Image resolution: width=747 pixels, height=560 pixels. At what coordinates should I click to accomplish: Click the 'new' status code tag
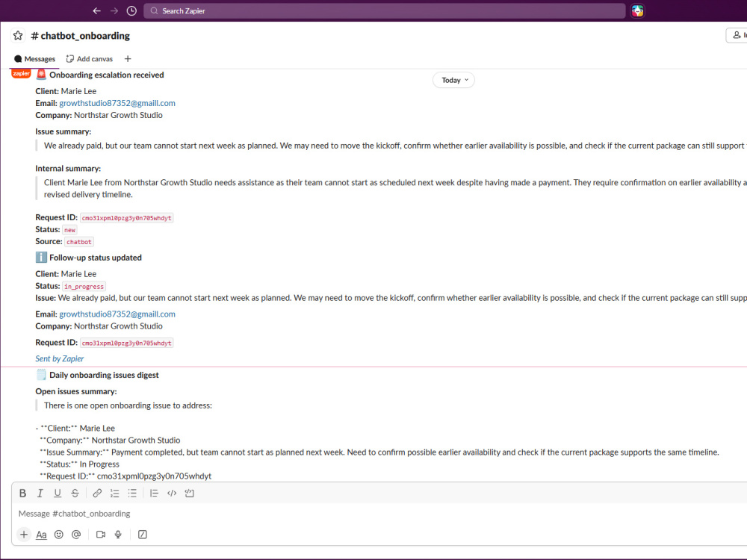[69, 229]
